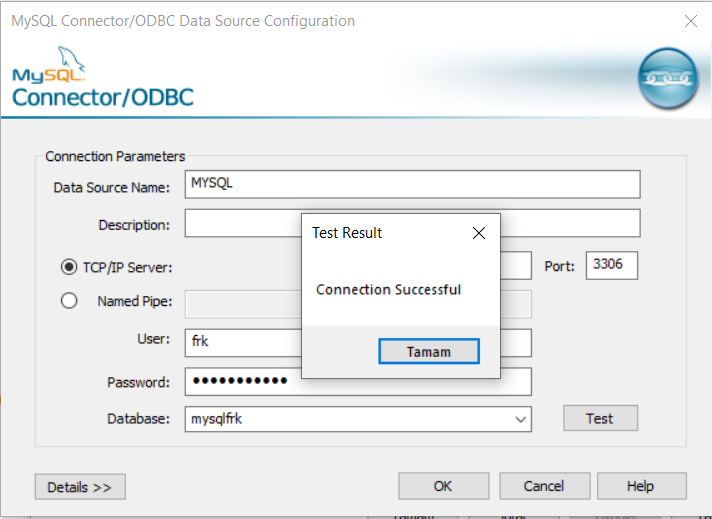Close the Test Result dialog with X
The width and height of the screenshot is (712, 519).
[479, 233]
